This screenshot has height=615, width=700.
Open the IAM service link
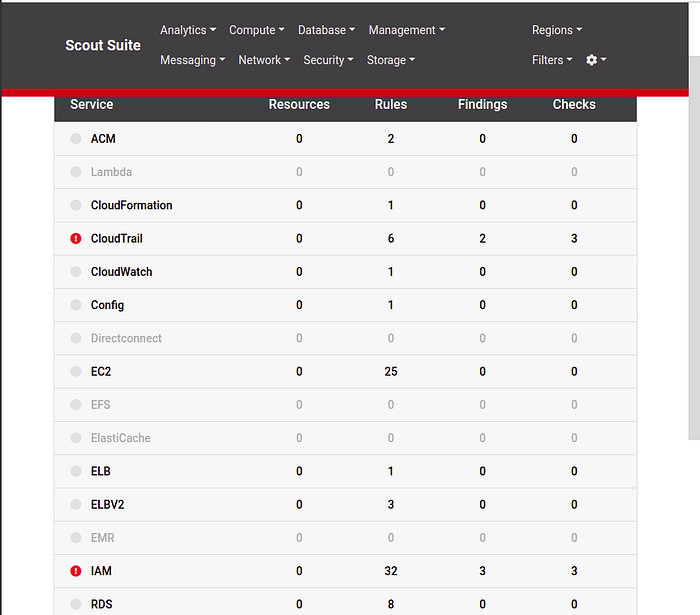pyautogui.click(x=101, y=571)
